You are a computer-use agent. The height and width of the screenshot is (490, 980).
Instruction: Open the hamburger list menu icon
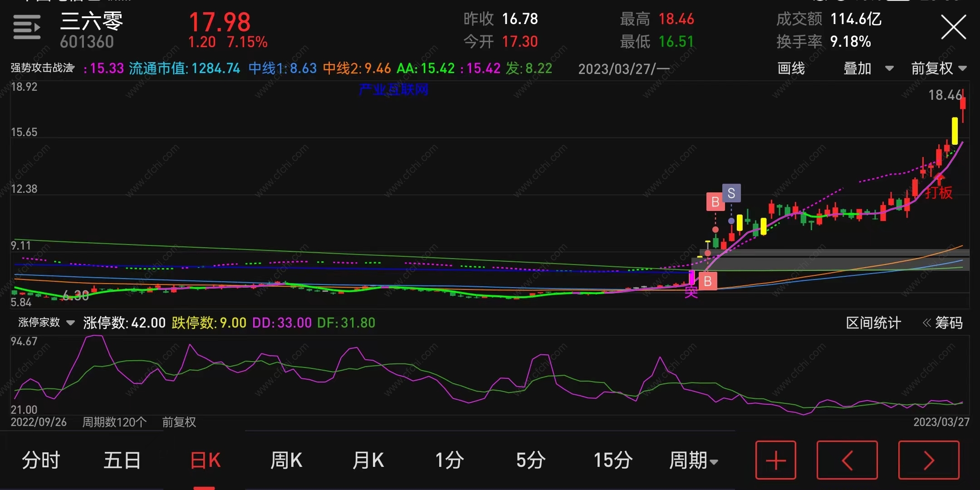27,27
